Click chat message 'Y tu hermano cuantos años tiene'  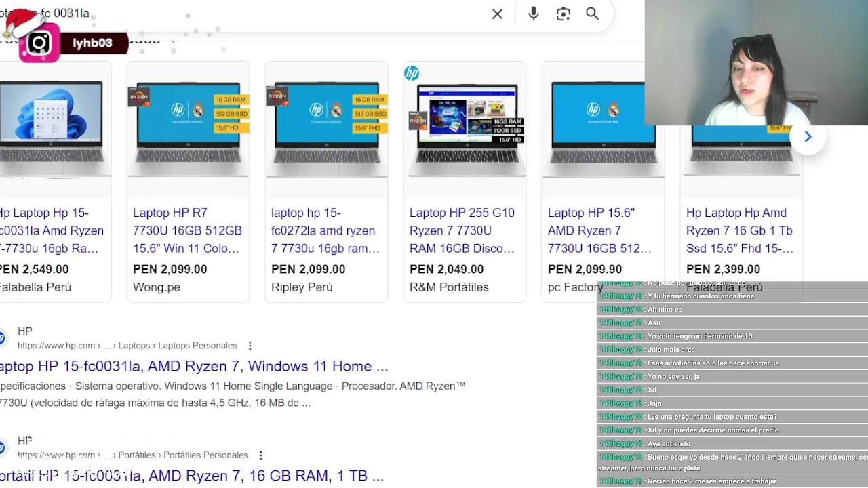(x=701, y=296)
